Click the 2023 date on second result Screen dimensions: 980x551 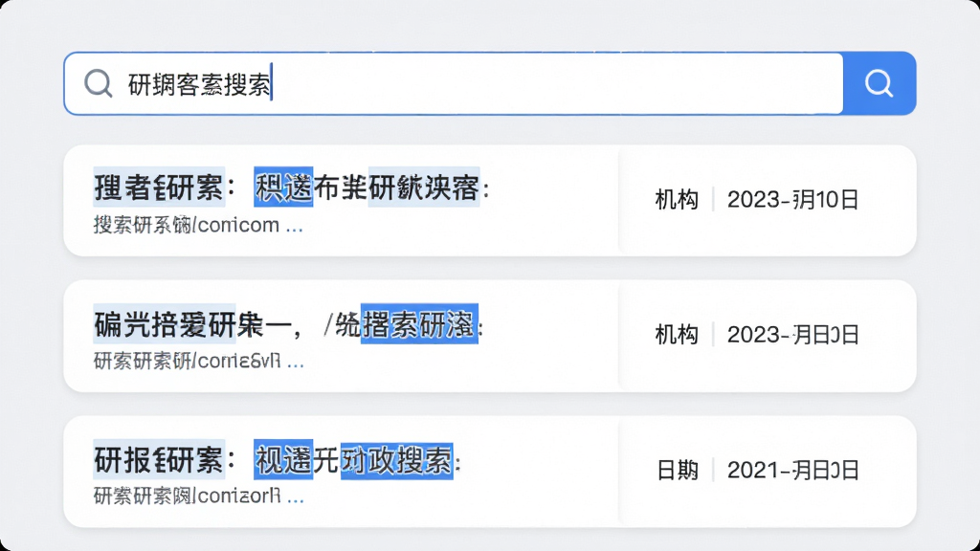tap(792, 335)
